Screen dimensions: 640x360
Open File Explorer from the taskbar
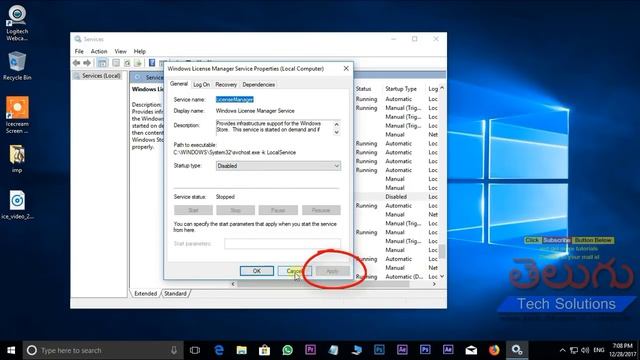click(242, 350)
